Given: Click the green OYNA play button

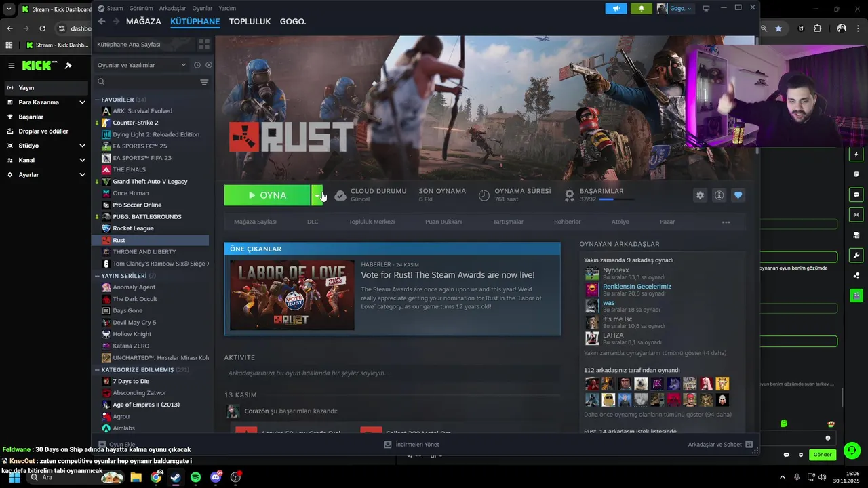Looking at the screenshot, I should [x=267, y=195].
